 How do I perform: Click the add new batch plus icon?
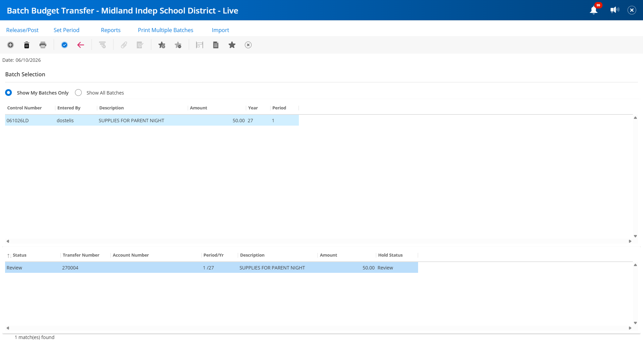tap(10, 45)
